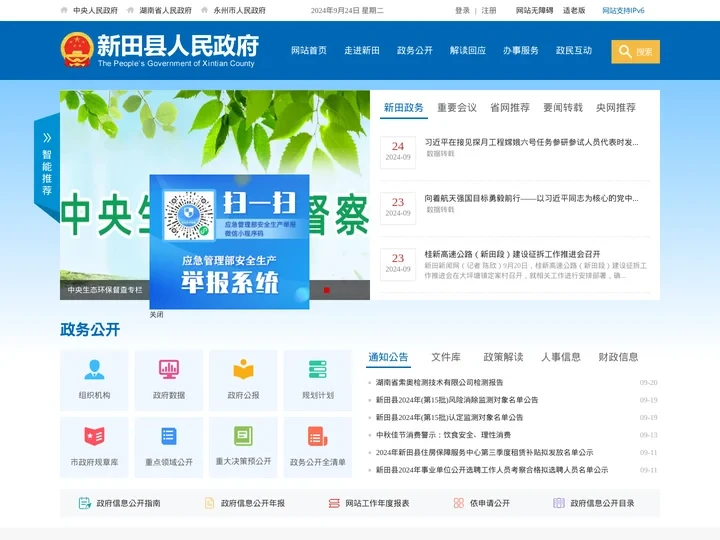Screen dimensions: 720x540
Task: Click the 网站支持IPv6 link
Action: (x=623, y=10)
